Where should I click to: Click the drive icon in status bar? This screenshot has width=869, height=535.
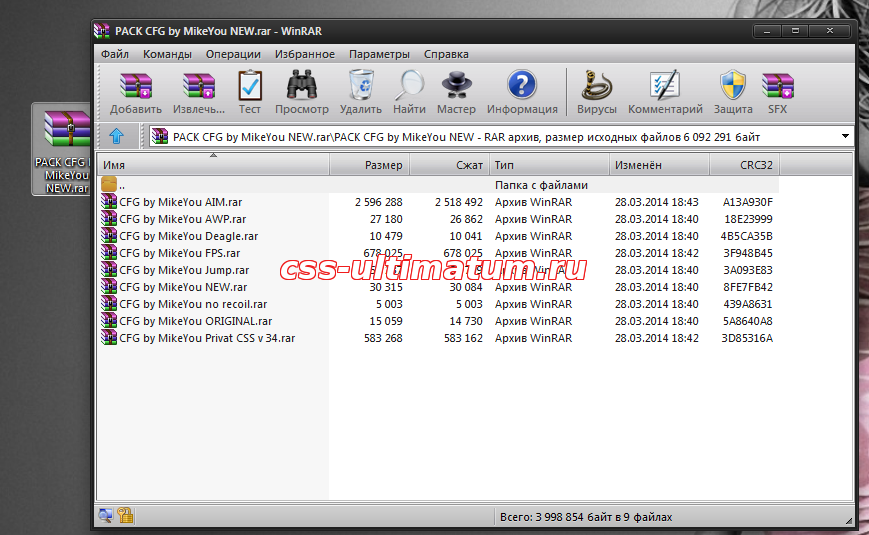pos(105,516)
